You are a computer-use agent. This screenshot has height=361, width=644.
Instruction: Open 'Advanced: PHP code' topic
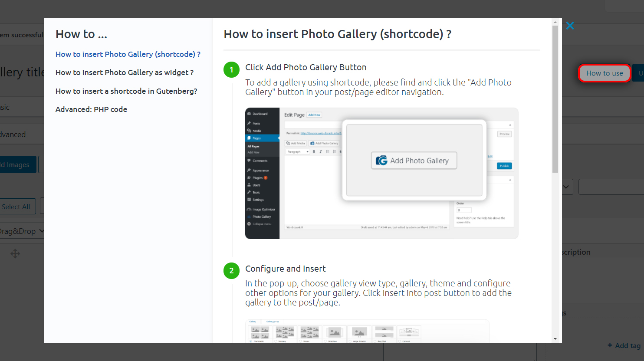pos(91,109)
